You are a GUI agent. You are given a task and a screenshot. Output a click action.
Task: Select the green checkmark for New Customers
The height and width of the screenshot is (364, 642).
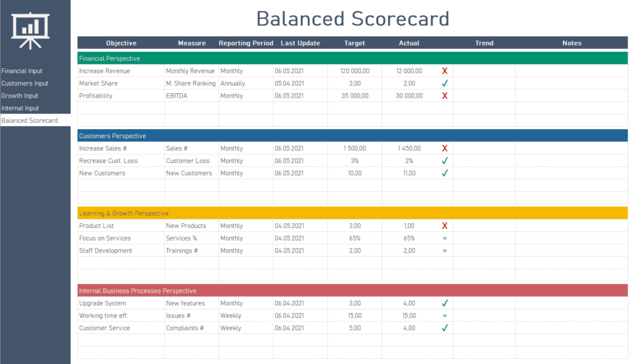(445, 173)
